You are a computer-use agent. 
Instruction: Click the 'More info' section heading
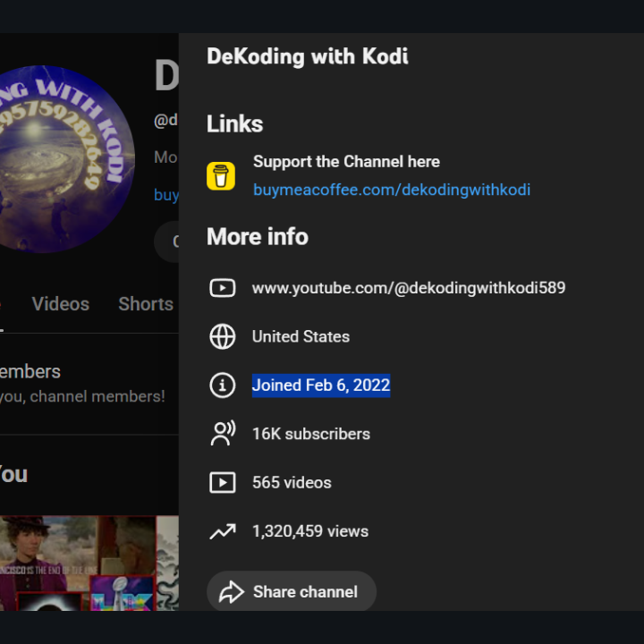point(258,236)
